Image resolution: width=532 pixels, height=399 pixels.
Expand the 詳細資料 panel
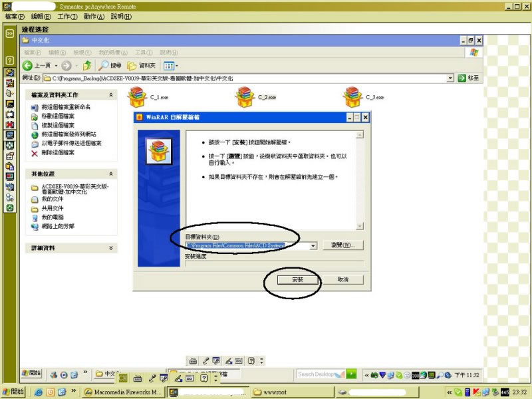[x=111, y=248]
